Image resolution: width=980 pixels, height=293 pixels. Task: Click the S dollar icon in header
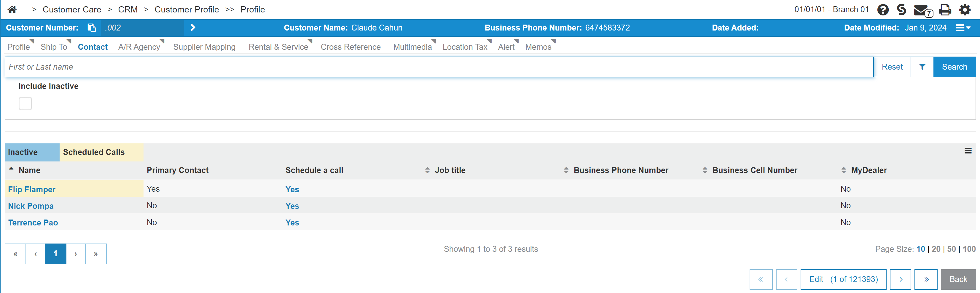click(901, 9)
